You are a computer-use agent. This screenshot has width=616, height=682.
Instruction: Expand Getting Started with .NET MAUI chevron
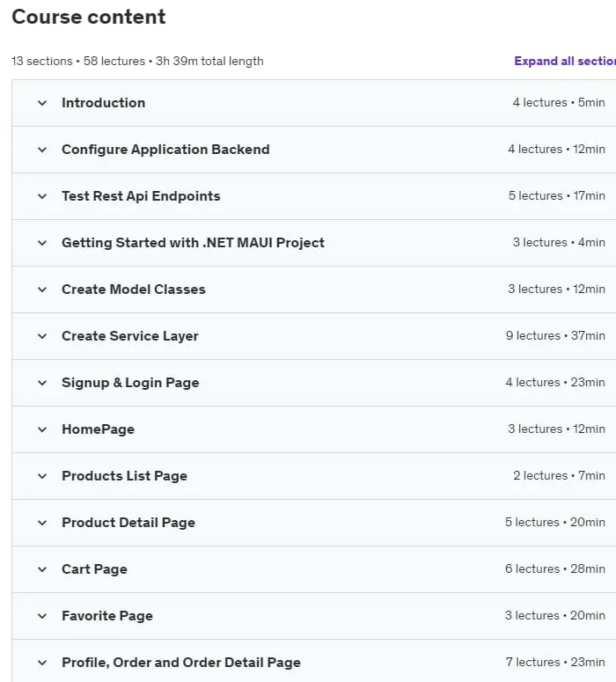pyautogui.click(x=42, y=243)
